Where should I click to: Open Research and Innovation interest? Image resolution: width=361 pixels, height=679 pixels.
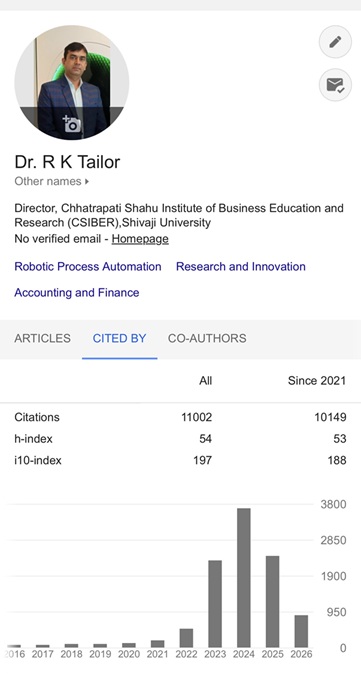241,266
